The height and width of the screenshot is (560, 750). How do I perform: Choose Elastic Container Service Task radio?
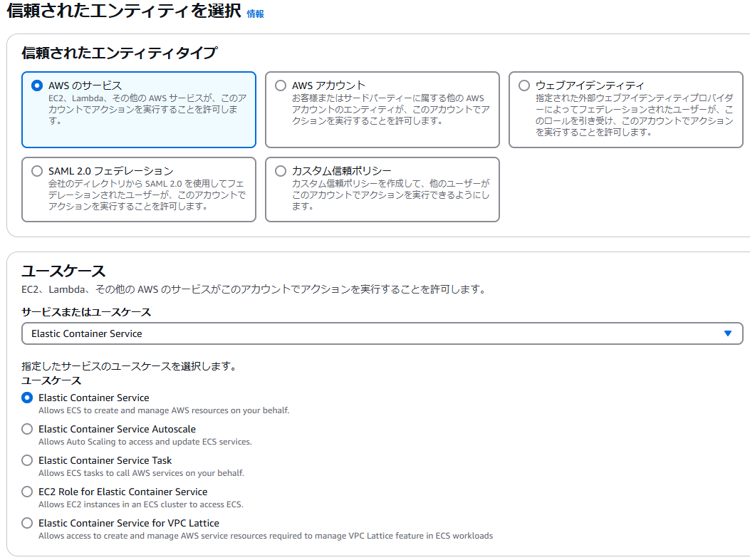(x=27, y=460)
